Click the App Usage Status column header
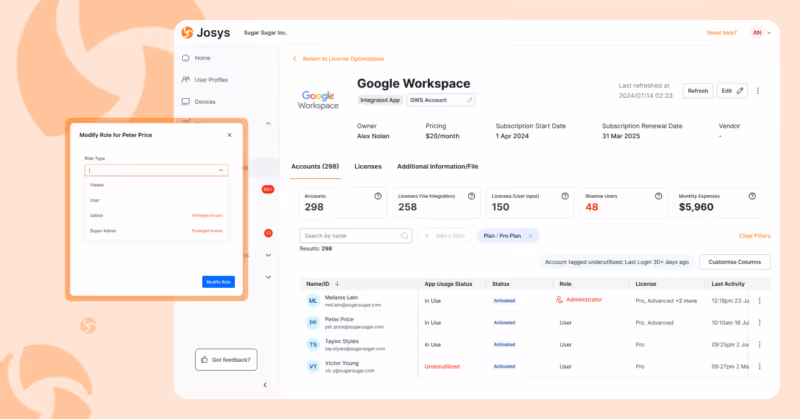Image resolution: width=800 pixels, height=419 pixels. [448, 284]
